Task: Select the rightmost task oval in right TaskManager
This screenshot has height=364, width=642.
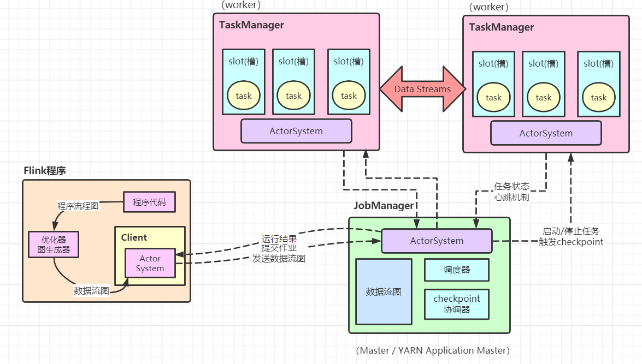Action: pos(598,97)
